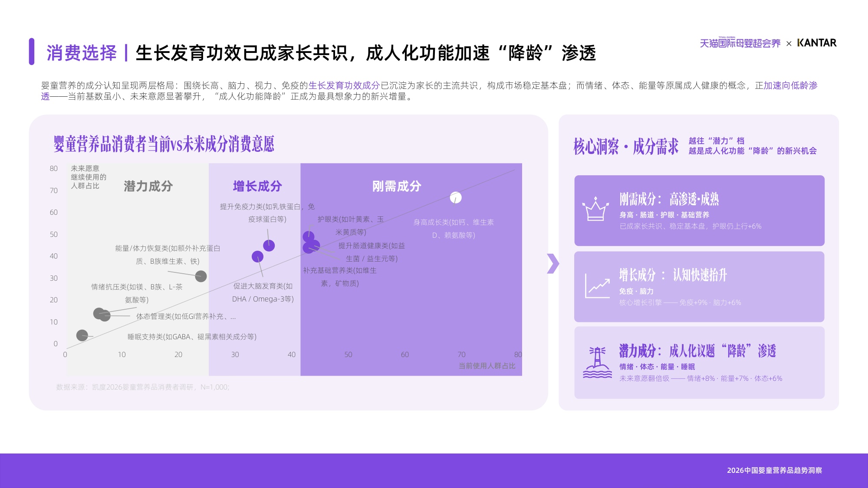Click the chevron arrow between the two panels
This screenshot has height=488, width=868.
553,263
